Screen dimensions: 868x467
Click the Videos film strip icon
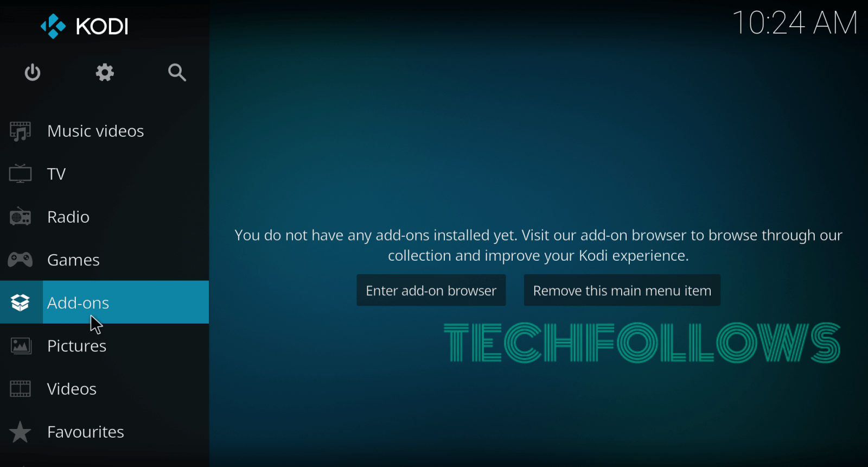[x=21, y=389]
